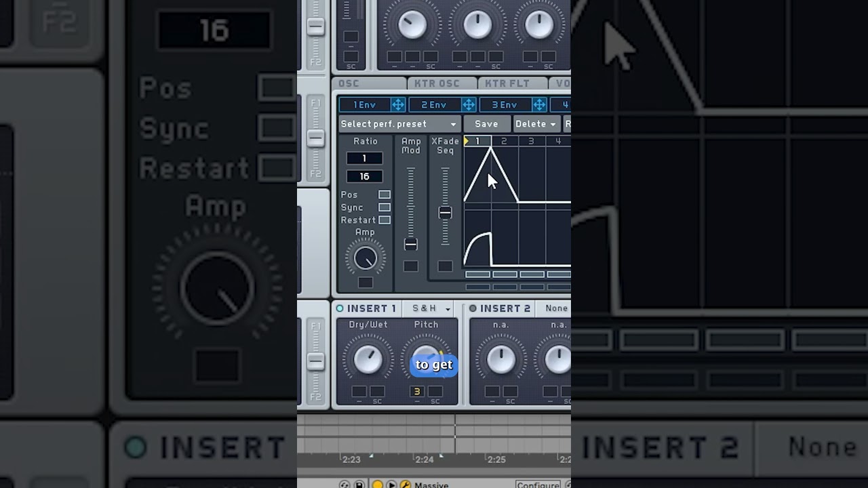Open the Insert 2 None effect type dropdown
The image size is (868, 488).
pos(556,308)
